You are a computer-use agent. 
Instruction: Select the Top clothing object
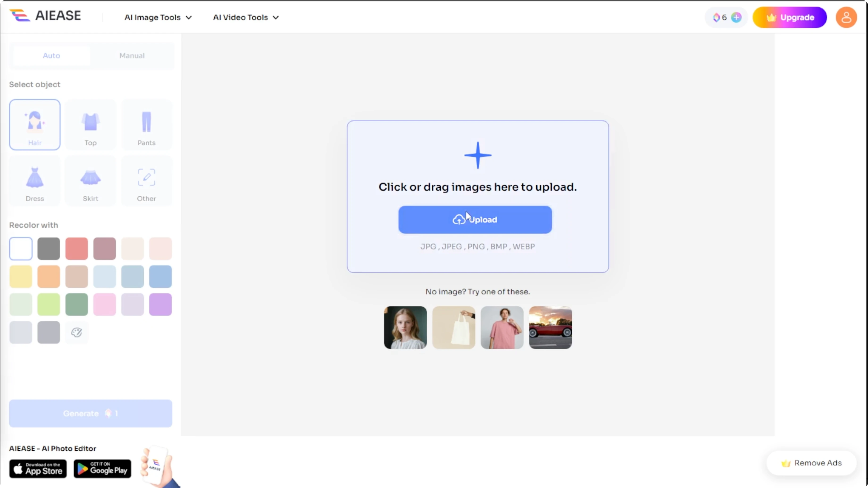click(91, 125)
